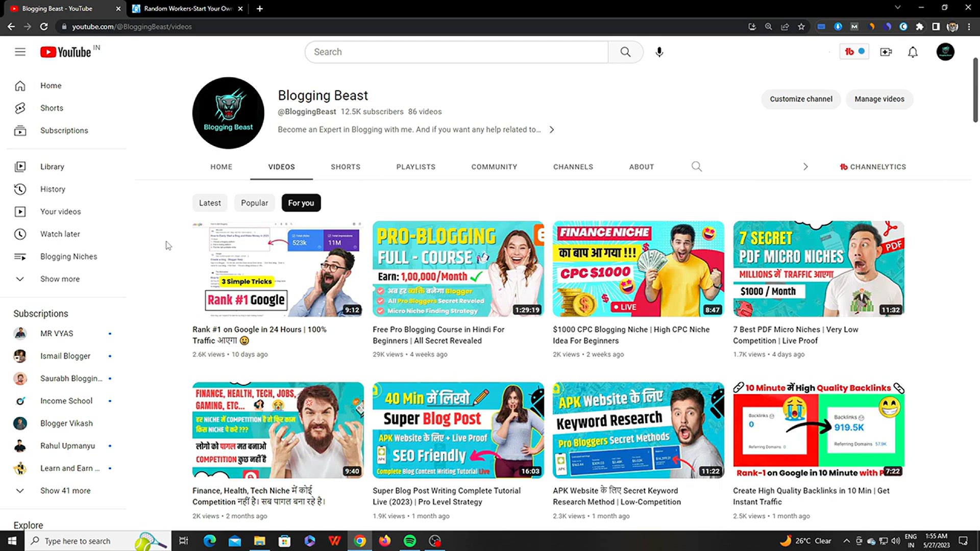Search within channel using magnifier icon
The height and width of the screenshot is (551, 980).
point(696,166)
